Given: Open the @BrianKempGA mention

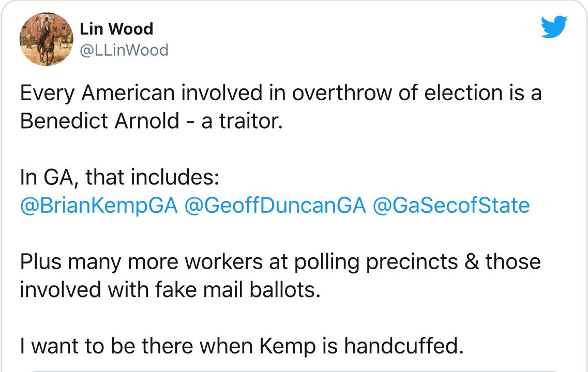Looking at the screenshot, I should coord(99,206).
